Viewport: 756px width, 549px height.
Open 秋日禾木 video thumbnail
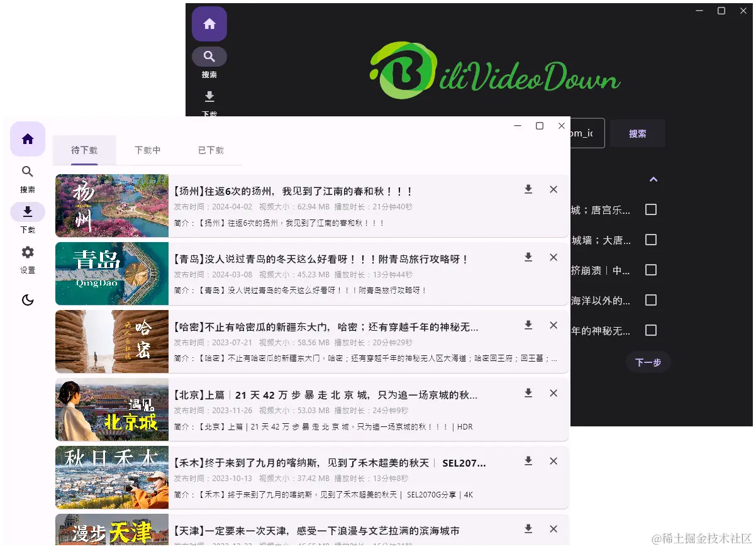tap(112, 477)
